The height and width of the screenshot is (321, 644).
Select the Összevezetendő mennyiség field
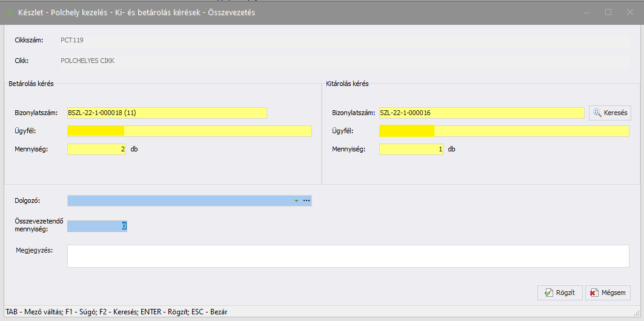[x=97, y=226]
